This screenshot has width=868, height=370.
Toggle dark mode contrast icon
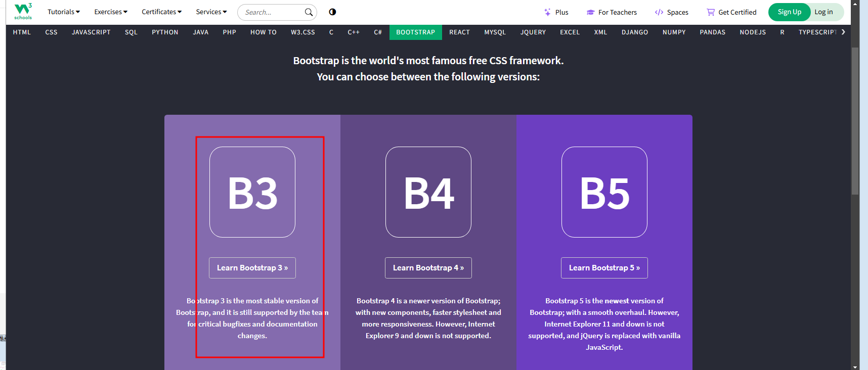[332, 12]
